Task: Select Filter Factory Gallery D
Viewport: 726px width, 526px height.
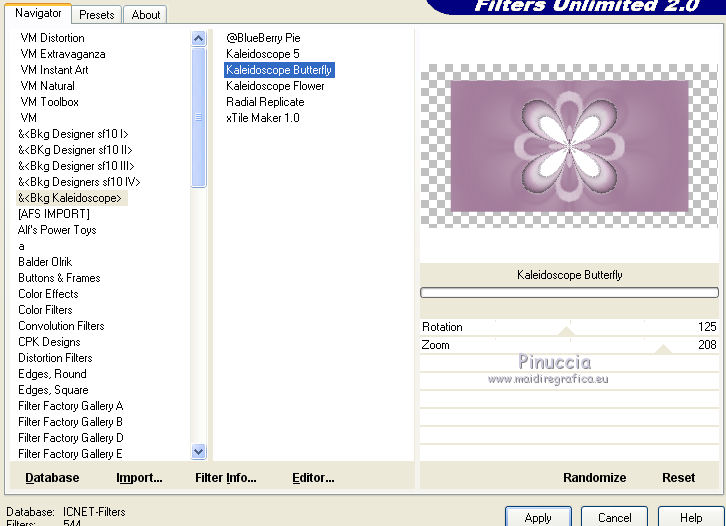Action: tap(70, 438)
